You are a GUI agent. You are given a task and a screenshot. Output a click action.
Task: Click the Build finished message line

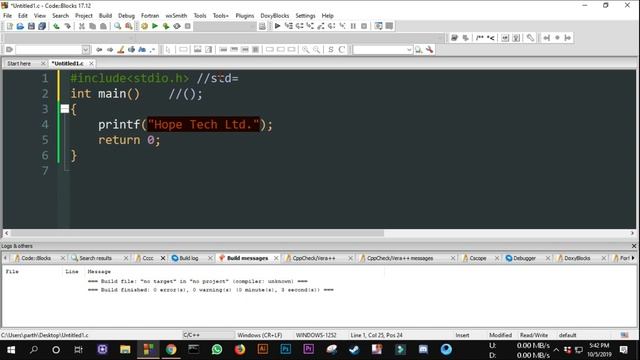coord(211,290)
